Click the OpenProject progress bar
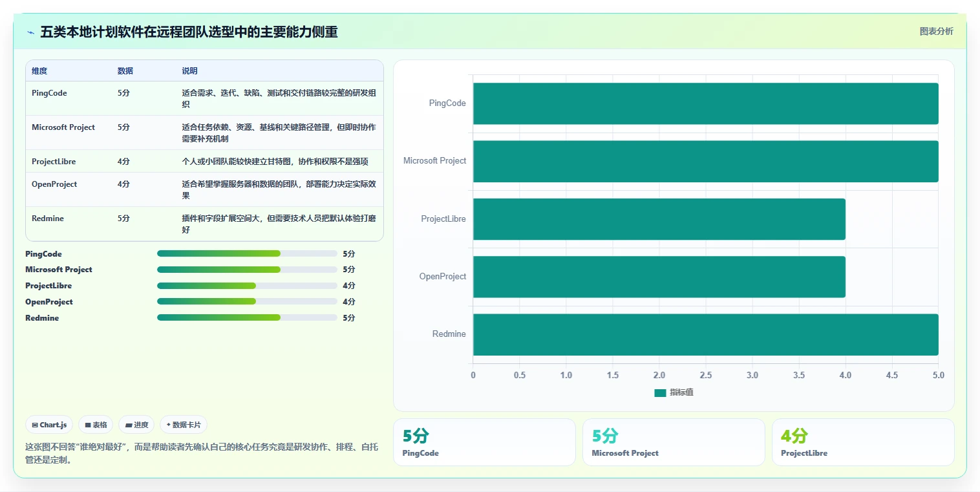The height and width of the screenshot is (492, 980). (x=247, y=301)
